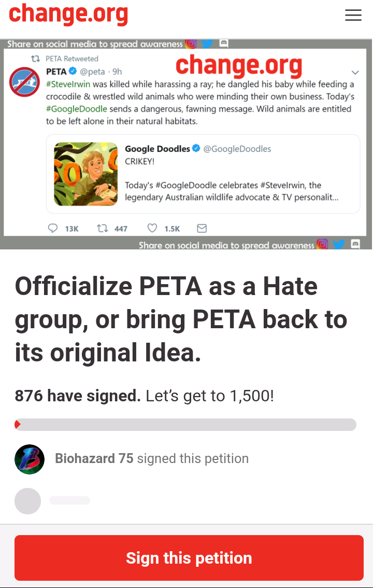Click the petition title heading
Viewport: 373px width, 588px height.
click(x=181, y=319)
